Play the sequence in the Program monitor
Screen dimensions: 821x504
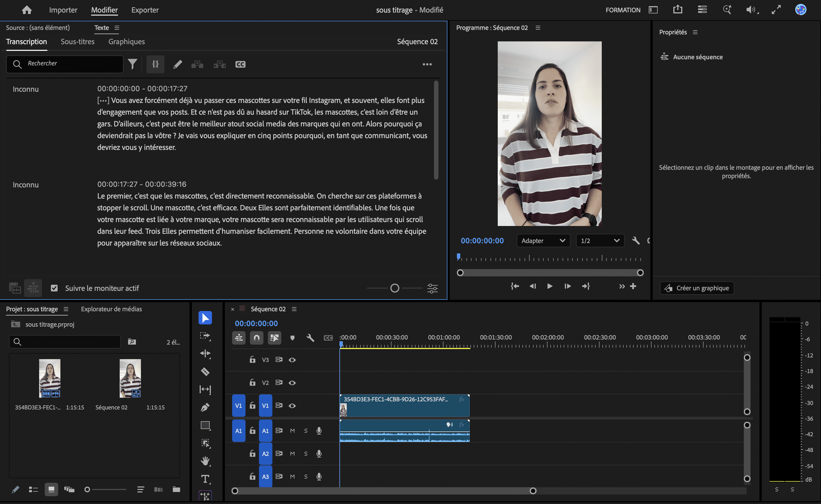550,286
